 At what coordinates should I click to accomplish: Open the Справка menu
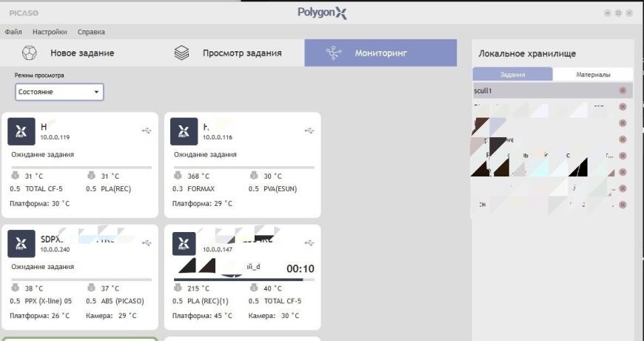91,32
